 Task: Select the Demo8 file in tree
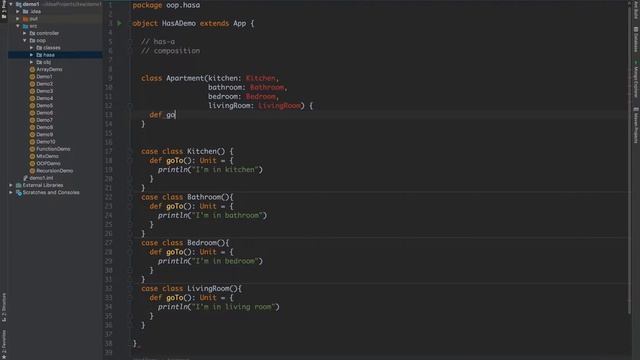(44, 127)
